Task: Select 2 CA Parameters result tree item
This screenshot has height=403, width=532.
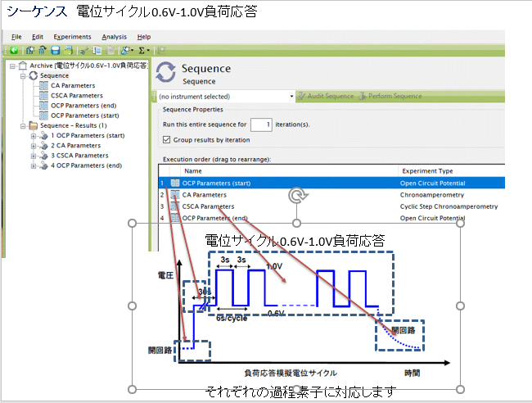Action: pyautogui.click(x=75, y=146)
